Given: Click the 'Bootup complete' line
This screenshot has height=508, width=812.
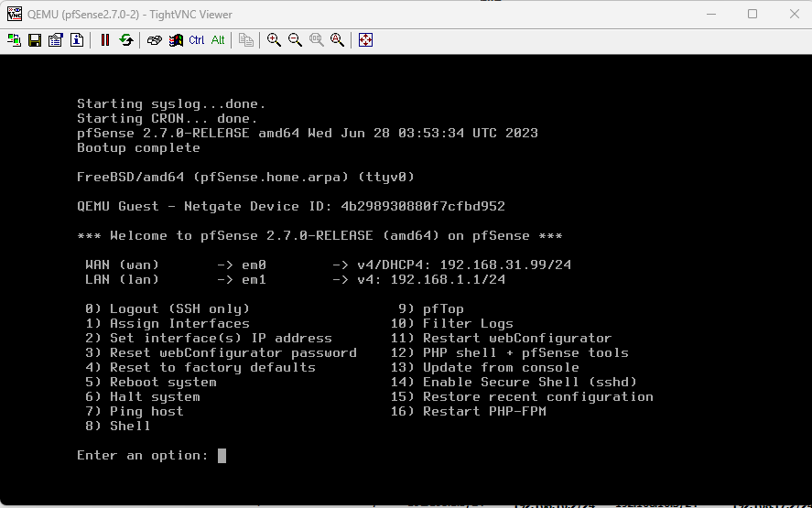Looking at the screenshot, I should [138, 148].
